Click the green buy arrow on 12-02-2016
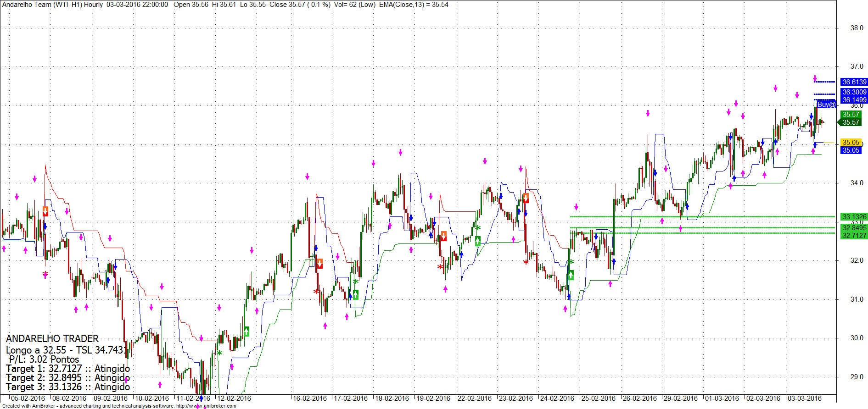Viewport: 868px width, 409px height. pos(246,331)
